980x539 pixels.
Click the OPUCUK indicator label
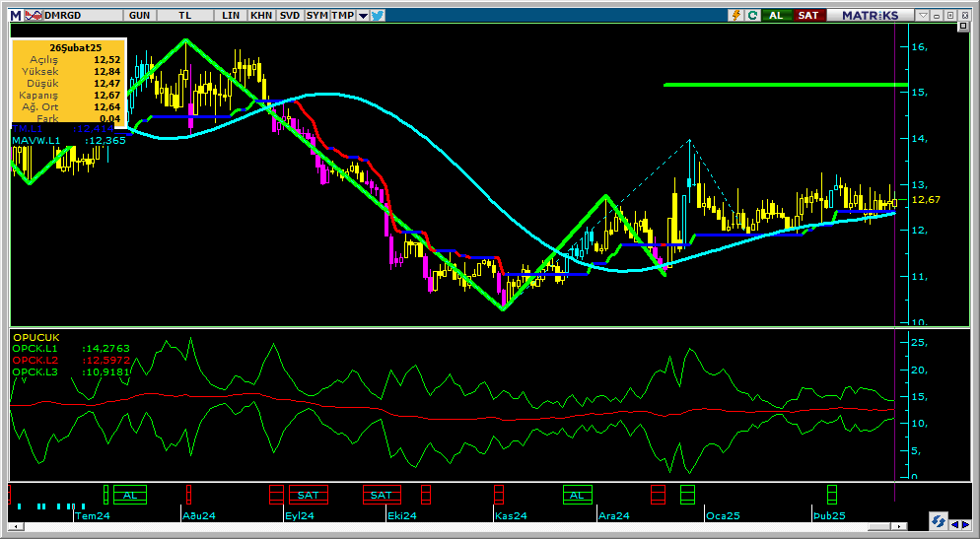coord(36,337)
